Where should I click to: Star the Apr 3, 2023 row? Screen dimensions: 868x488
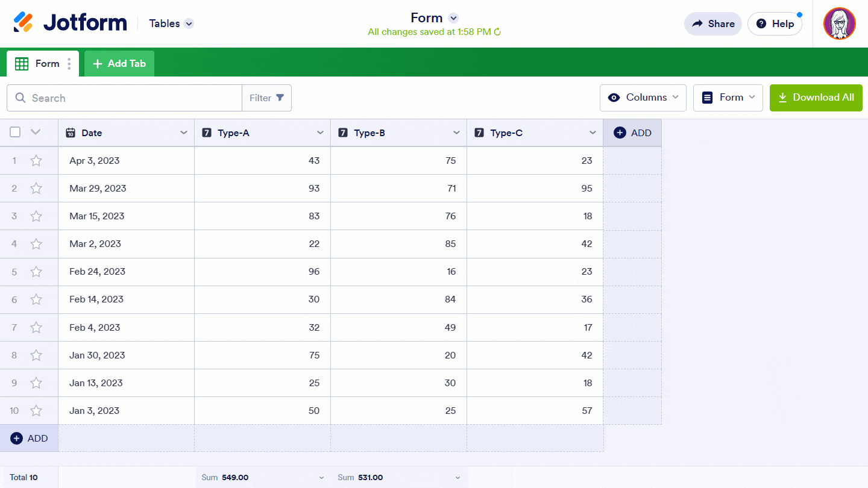[36, 161]
